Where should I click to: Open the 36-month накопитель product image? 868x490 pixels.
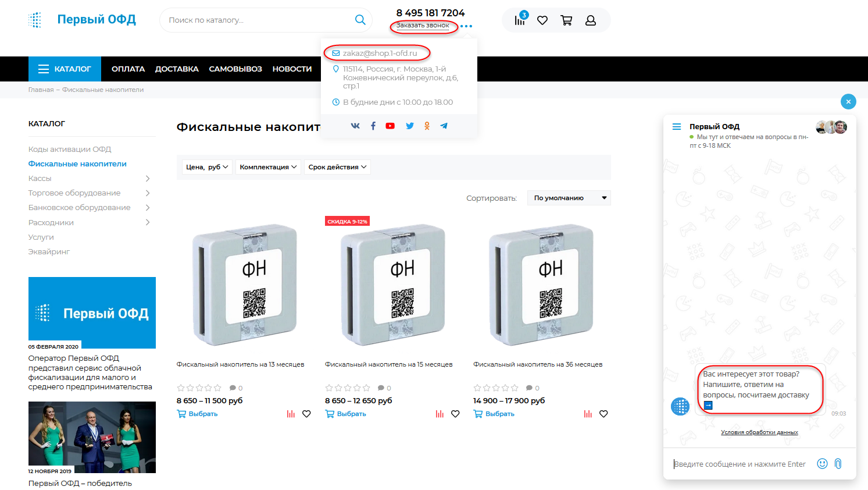[541, 285]
